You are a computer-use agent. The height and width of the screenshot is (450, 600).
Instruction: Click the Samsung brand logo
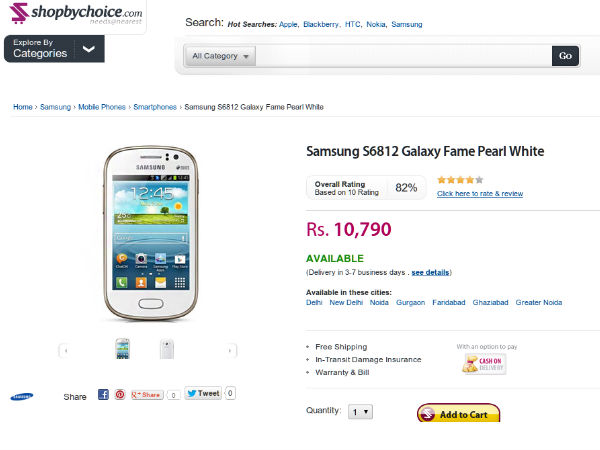(x=21, y=396)
